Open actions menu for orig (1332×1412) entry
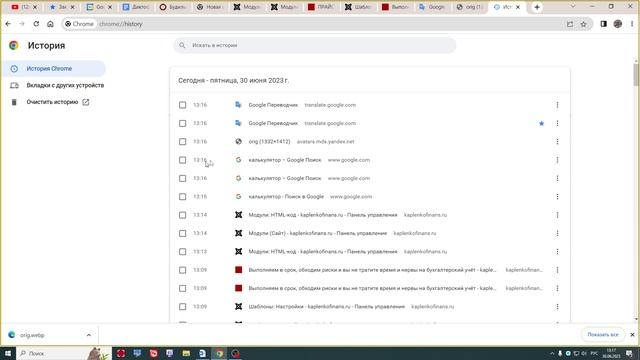640x360 pixels. pyautogui.click(x=557, y=142)
